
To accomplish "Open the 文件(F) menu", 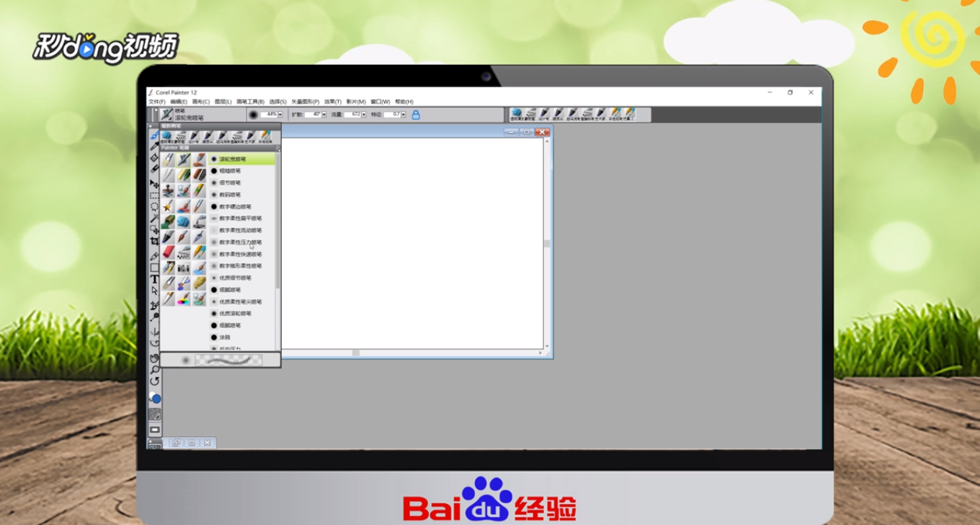I will click(157, 102).
